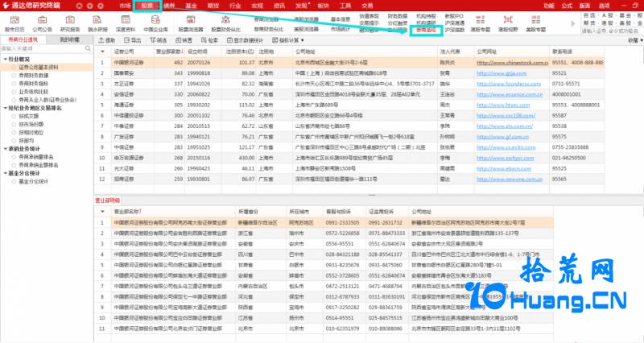
Task: Open the 基金 menu
Action: pyautogui.click(x=192, y=6)
